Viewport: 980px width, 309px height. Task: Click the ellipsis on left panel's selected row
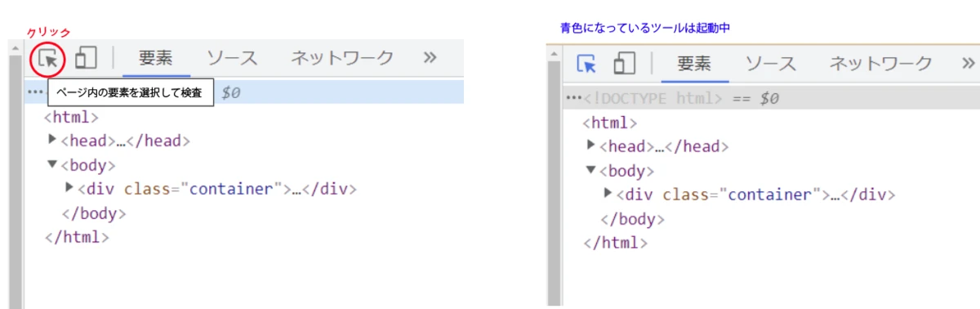[x=35, y=92]
